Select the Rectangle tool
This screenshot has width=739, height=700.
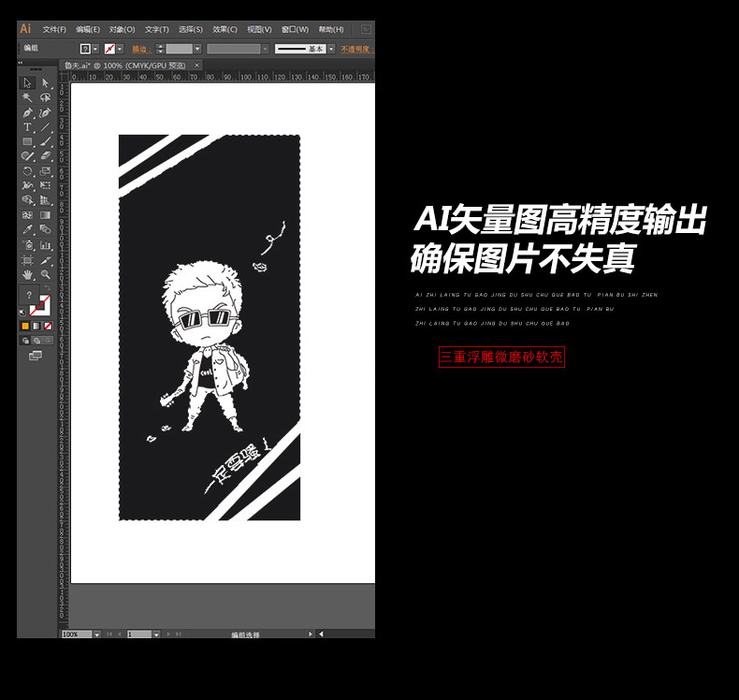pyautogui.click(x=27, y=142)
